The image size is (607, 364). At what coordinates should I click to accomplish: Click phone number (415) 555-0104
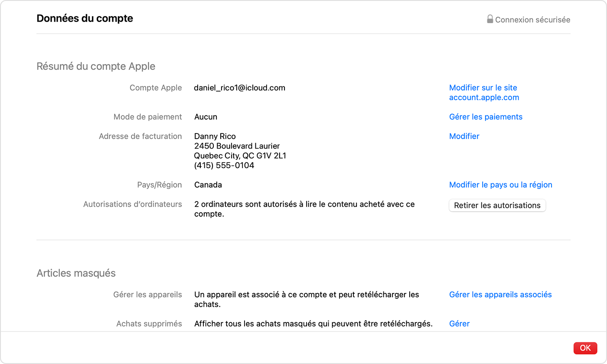[x=224, y=166]
